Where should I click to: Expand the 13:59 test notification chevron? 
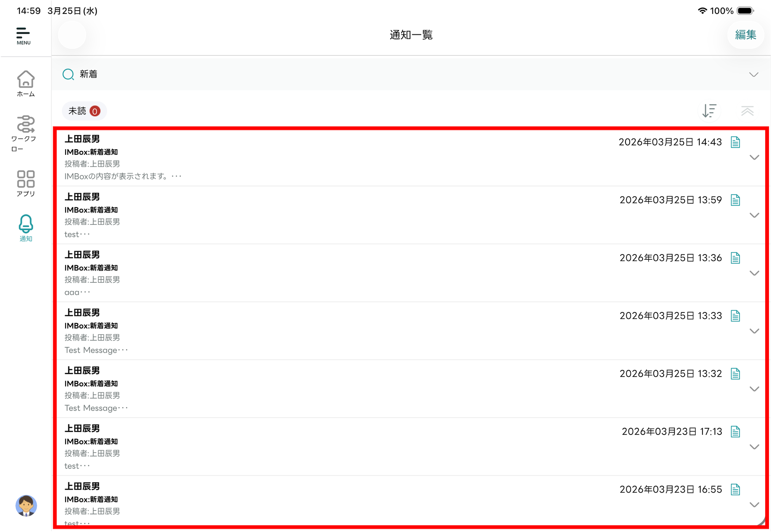(x=754, y=215)
